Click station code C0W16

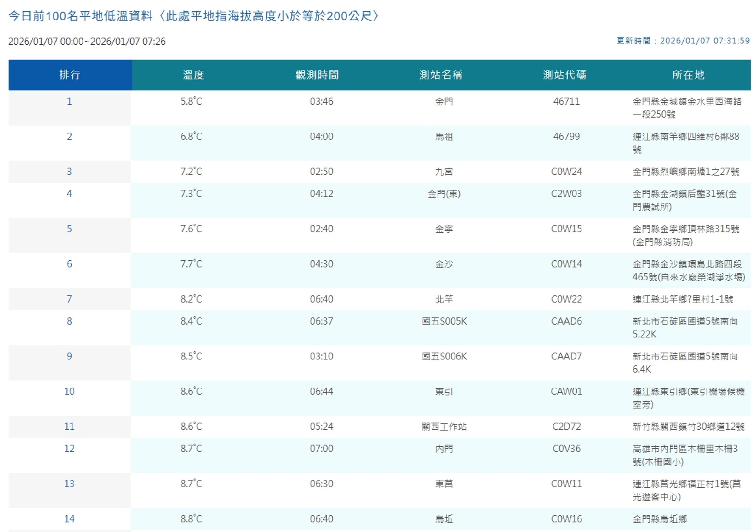pos(566,519)
